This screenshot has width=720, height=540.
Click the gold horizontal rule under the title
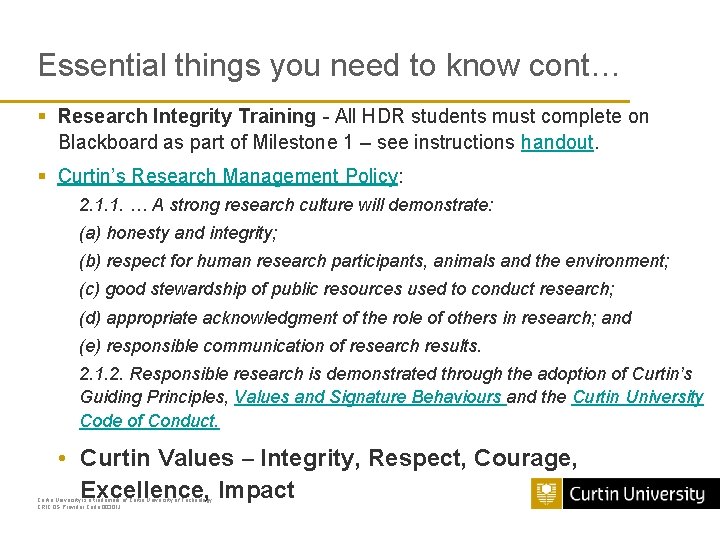click(315, 101)
